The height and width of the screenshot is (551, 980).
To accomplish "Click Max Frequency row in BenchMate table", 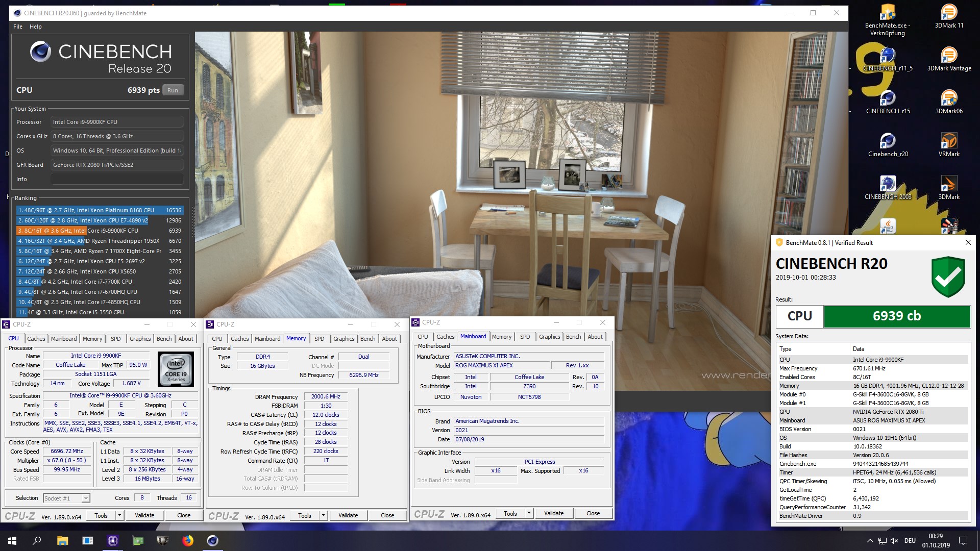I will (872, 368).
